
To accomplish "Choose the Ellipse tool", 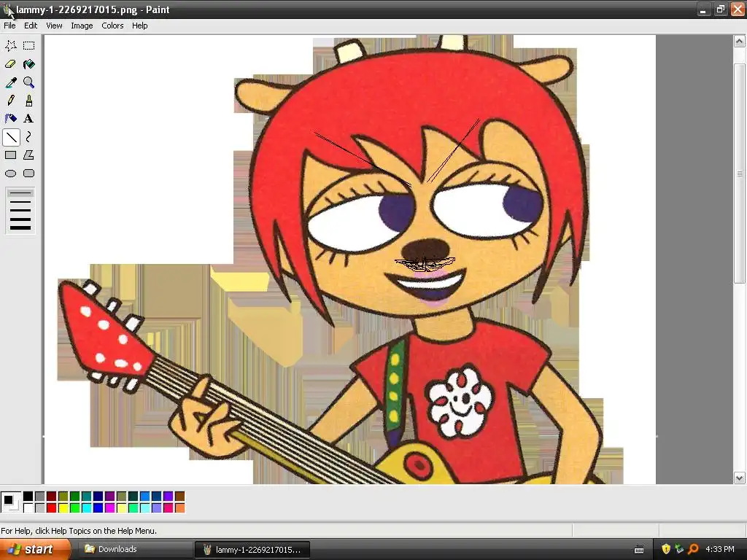I will point(10,174).
